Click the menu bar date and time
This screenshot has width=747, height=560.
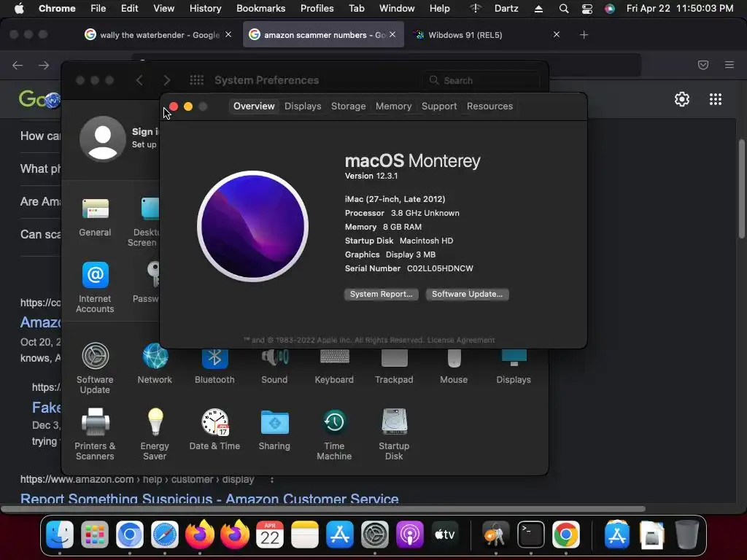click(x=680, y=9)
